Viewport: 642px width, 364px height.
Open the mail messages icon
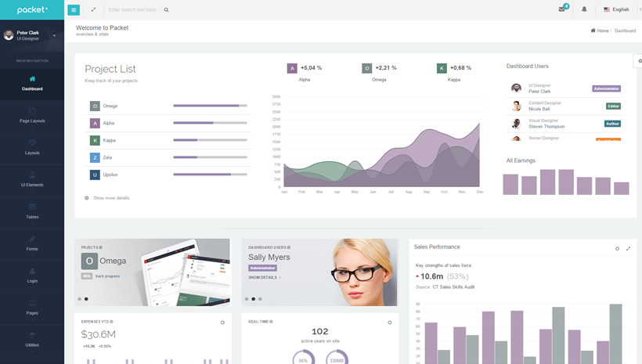point(561,9)
